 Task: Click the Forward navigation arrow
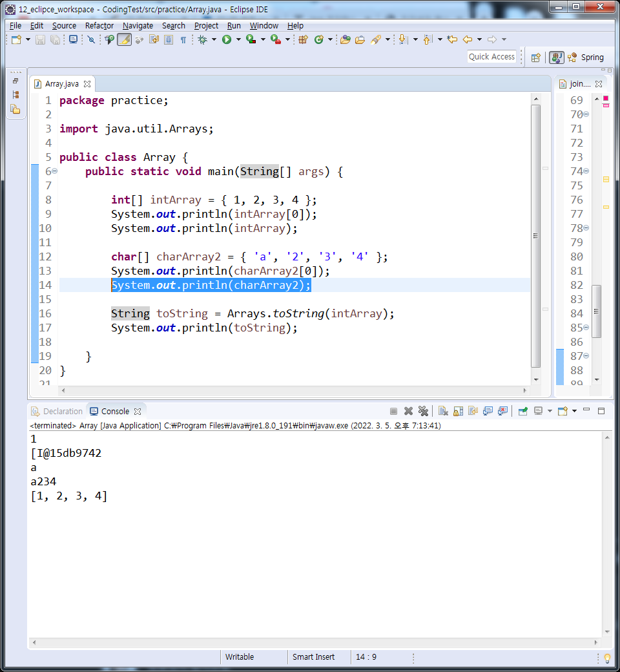492,40
